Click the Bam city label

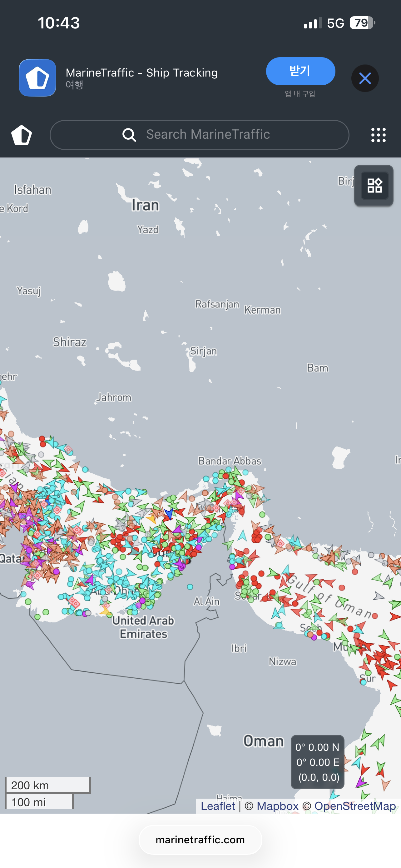click(x=317, y=368)
